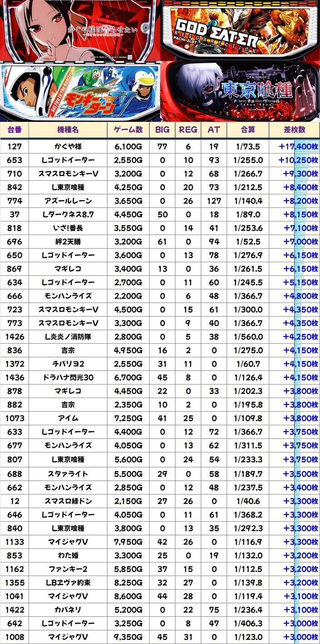The width and height of the screenshot is (320, 644).
Task: Select machine number 127 cell
Action: click(x=15, y=147)
